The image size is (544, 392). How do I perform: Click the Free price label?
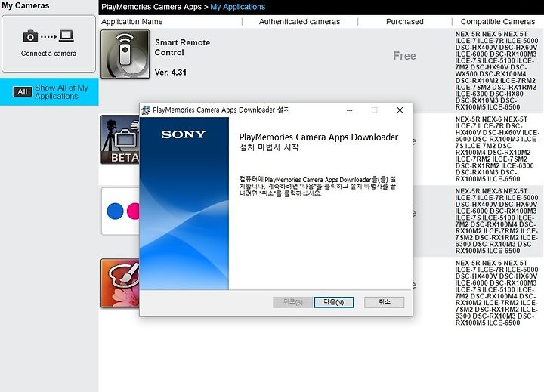tap(404, 56)
